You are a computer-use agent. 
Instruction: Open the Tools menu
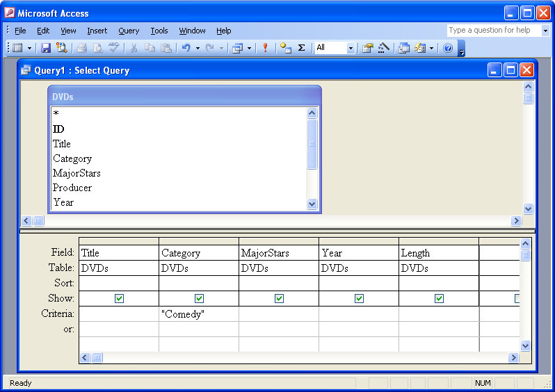(x=159, y=31)
